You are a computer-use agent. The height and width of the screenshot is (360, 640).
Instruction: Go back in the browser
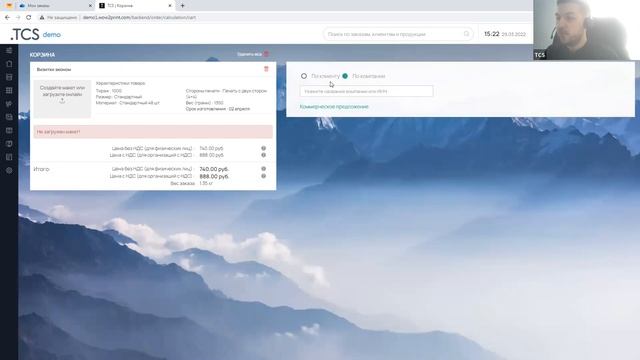click(x=7, y=18)
